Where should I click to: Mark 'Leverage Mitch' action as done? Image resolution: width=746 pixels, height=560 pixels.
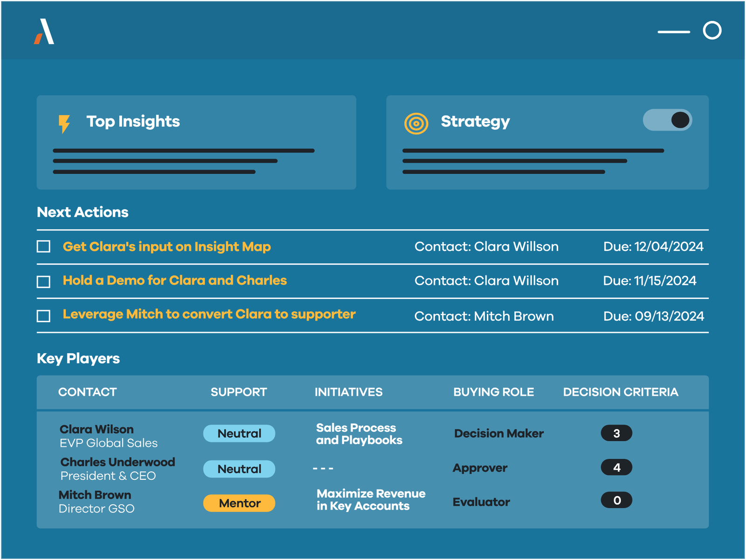(43, 316)
